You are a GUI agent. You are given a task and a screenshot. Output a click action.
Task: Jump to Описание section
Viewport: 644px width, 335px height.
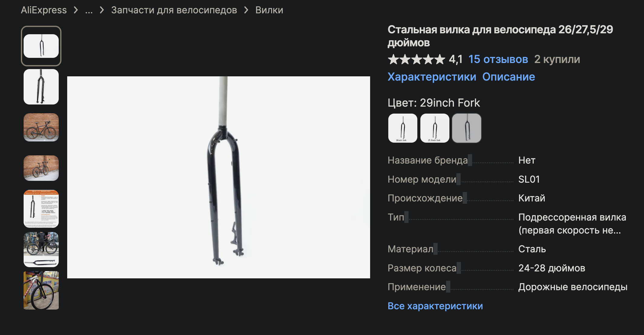point(509,77)
